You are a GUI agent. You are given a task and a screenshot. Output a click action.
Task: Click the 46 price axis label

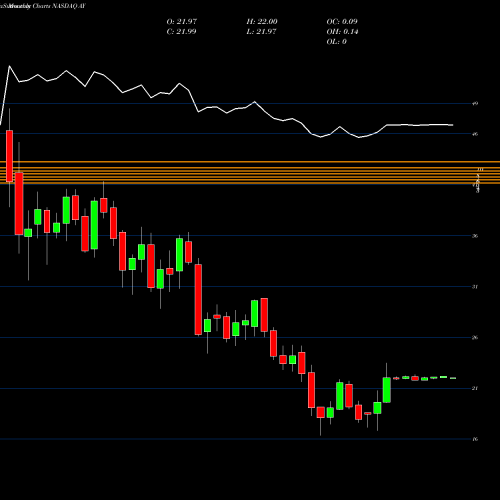(475, 134)
